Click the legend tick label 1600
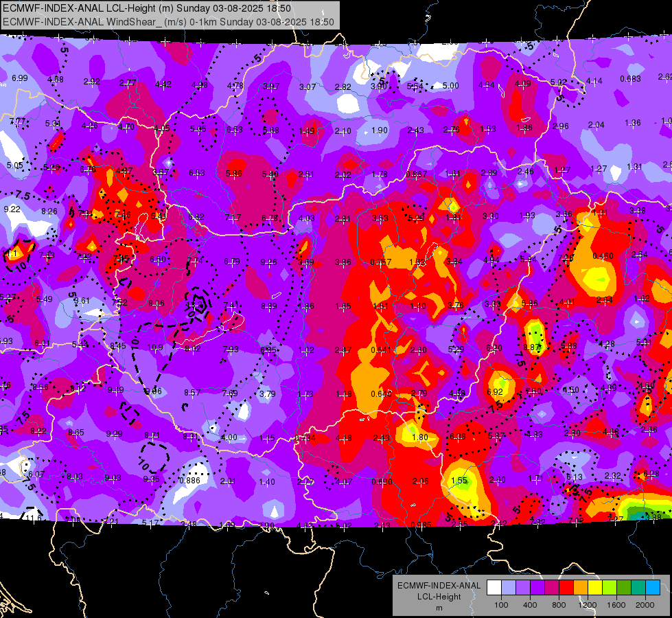Viewport: 672px width, 618px height. pyautogui.click(x=616, y=605)
